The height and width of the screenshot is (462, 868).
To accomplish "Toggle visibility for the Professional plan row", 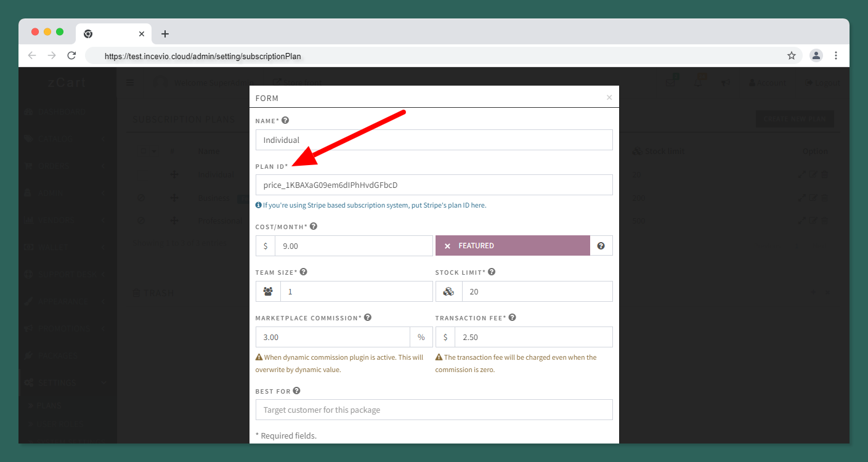I will pos(140,220).
